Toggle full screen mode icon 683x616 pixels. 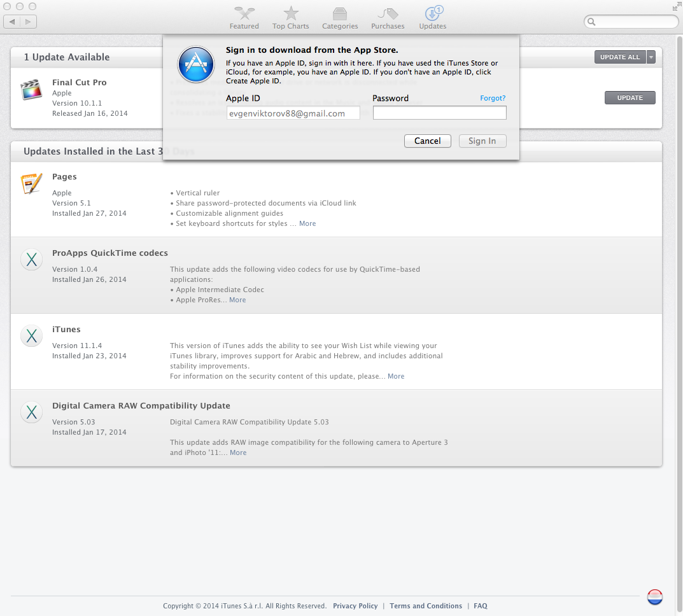coord(677,6)
